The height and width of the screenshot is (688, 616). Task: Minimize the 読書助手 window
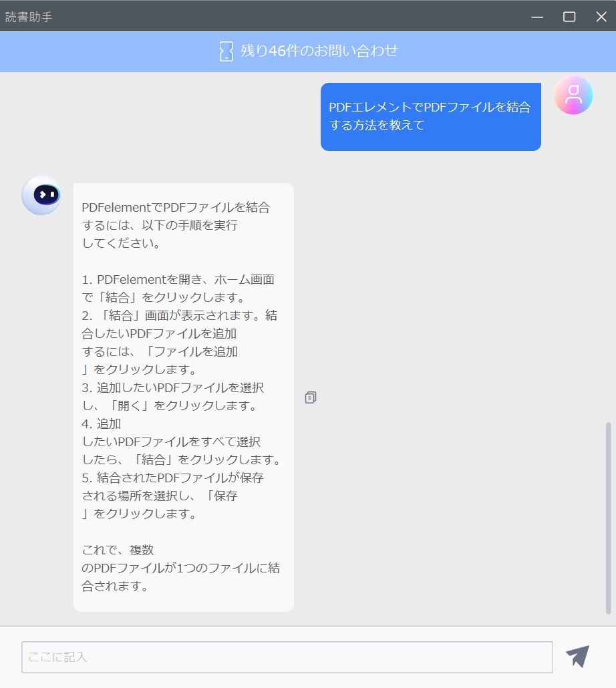coord(537,17)
